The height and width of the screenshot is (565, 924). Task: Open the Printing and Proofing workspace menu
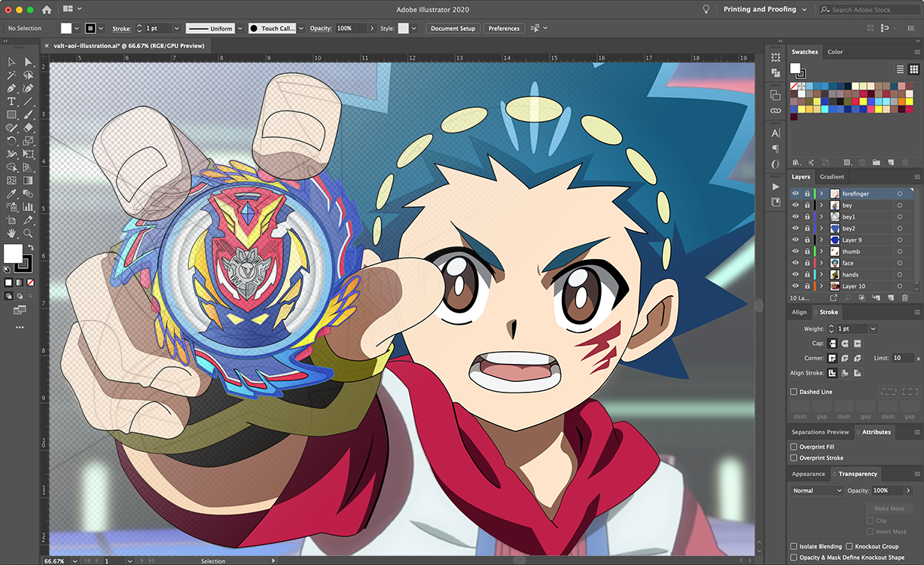point(764,10)
